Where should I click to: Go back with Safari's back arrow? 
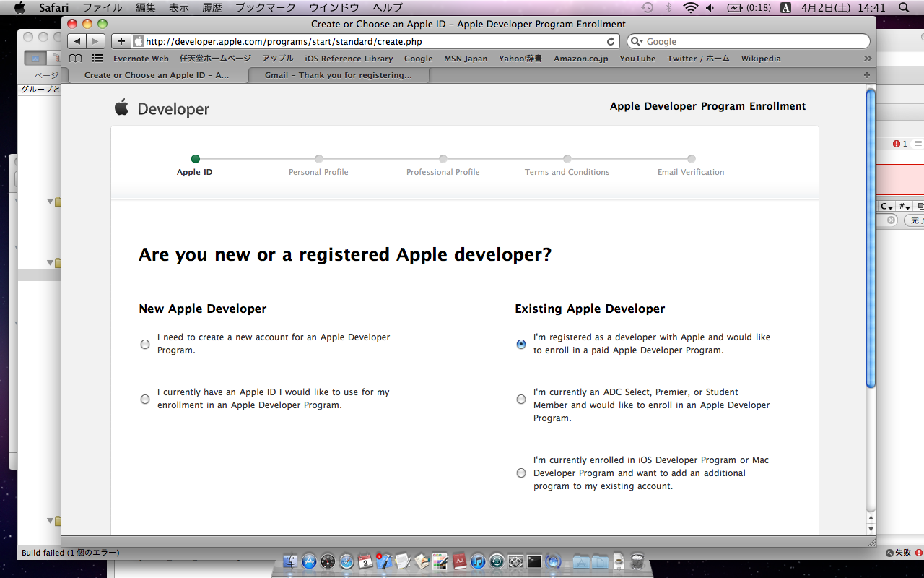tap(78, 41)
